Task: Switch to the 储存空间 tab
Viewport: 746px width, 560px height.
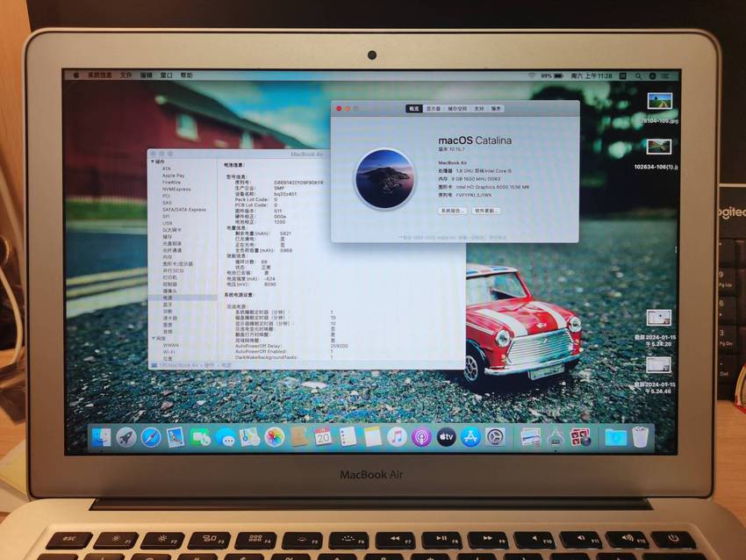Action: pyautogui.click(x=457, y=109)
